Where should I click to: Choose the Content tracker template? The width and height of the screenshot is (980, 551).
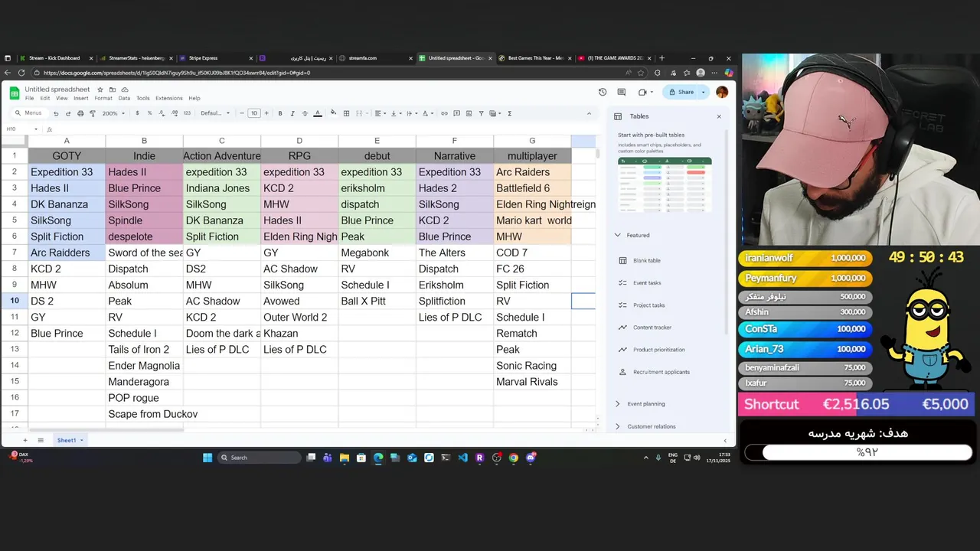652,328
